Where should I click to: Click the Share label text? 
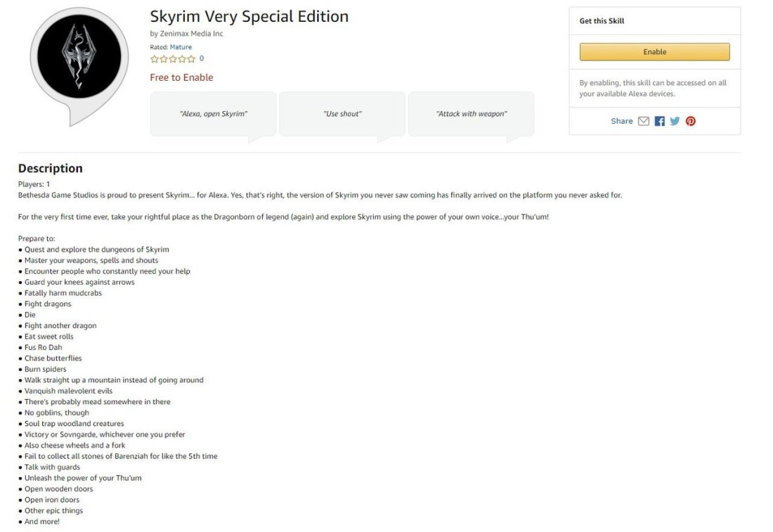coord(621,121)
